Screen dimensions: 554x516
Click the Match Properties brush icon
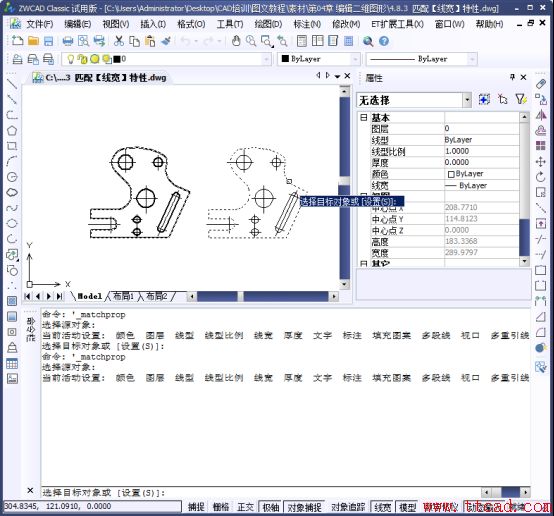point(166,41)
